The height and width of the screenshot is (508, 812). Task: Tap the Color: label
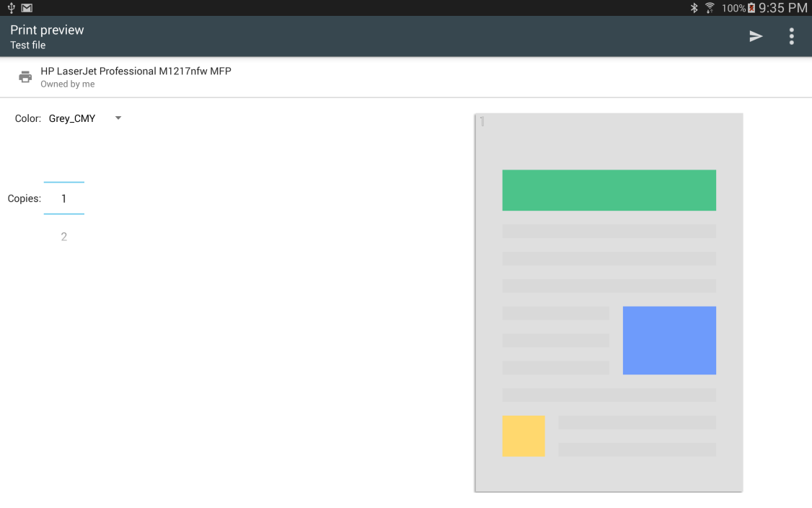(x=28, y=118)
